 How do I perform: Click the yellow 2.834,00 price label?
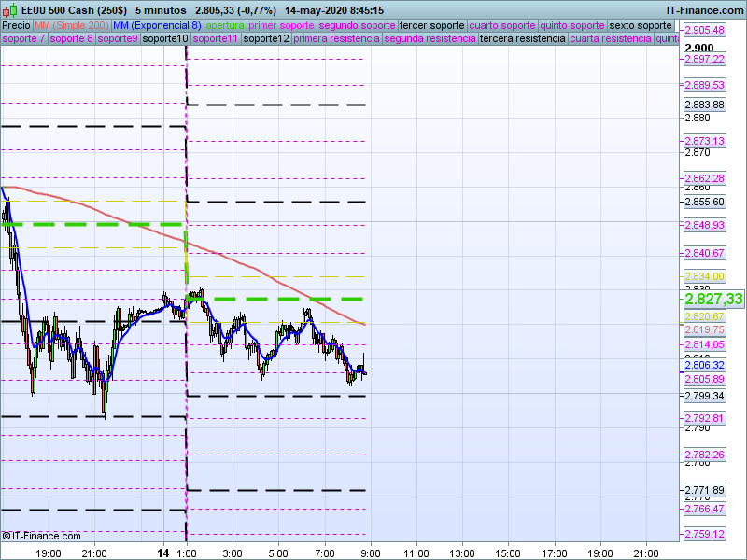(704, 276)
